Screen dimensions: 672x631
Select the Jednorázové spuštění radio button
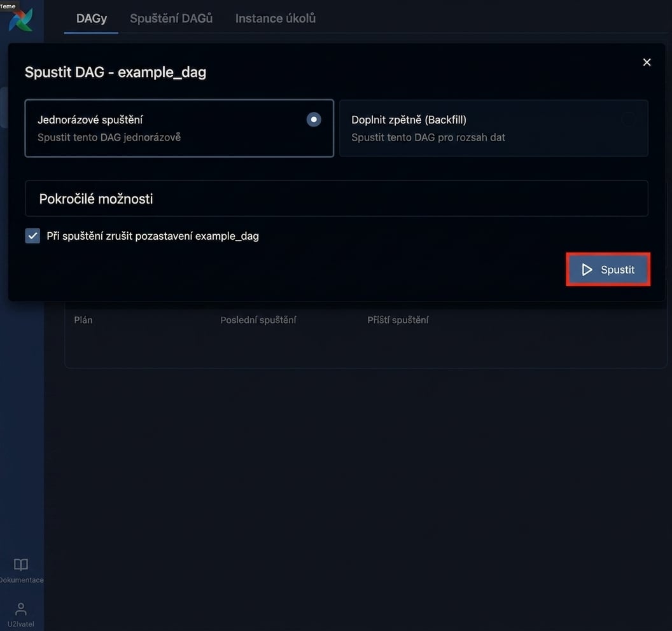(314, 120)
